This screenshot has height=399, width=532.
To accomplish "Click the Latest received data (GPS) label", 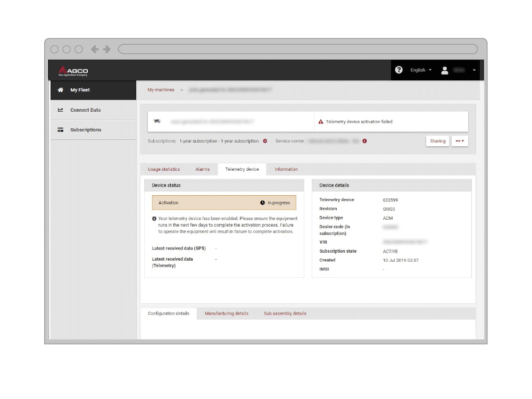I will pyautogui.click(x=179, y=248).
